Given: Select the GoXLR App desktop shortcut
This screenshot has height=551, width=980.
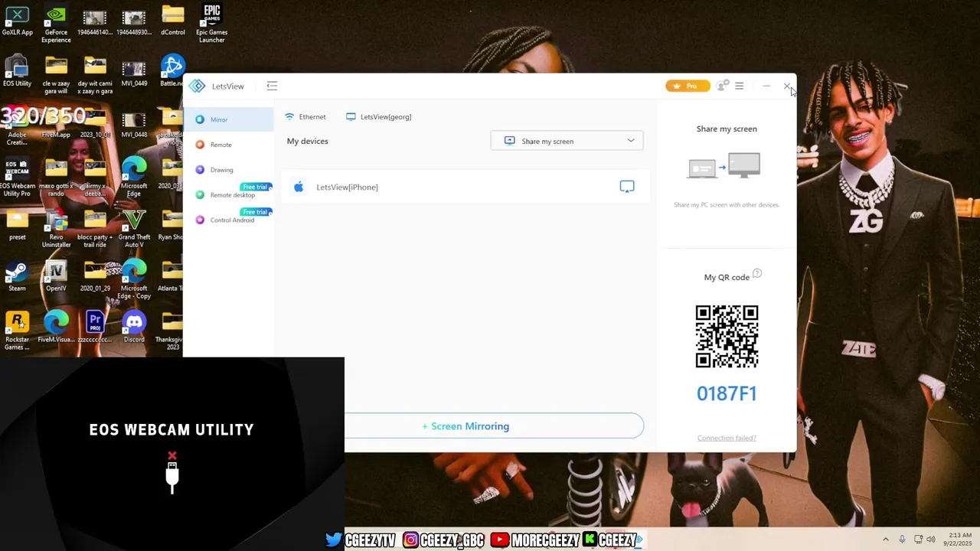Looking at the screenshot, I should tap(17, 21).
